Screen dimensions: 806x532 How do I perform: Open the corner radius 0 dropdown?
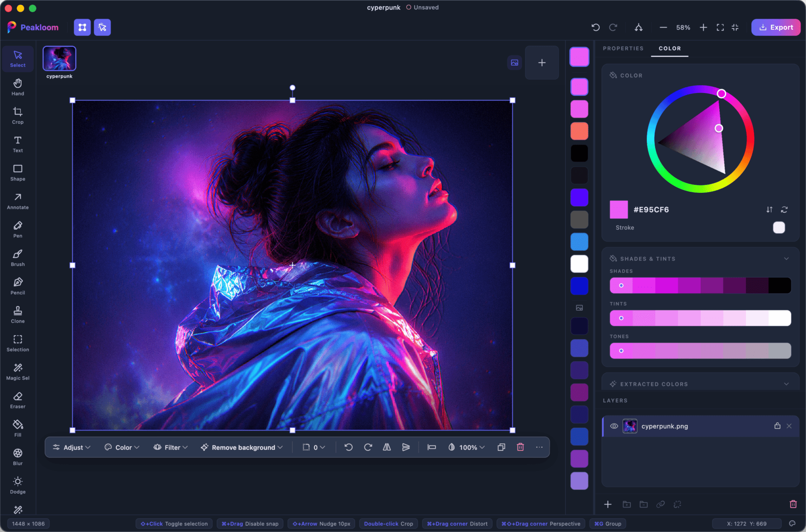pyautogui.click(x=314, y=447)
